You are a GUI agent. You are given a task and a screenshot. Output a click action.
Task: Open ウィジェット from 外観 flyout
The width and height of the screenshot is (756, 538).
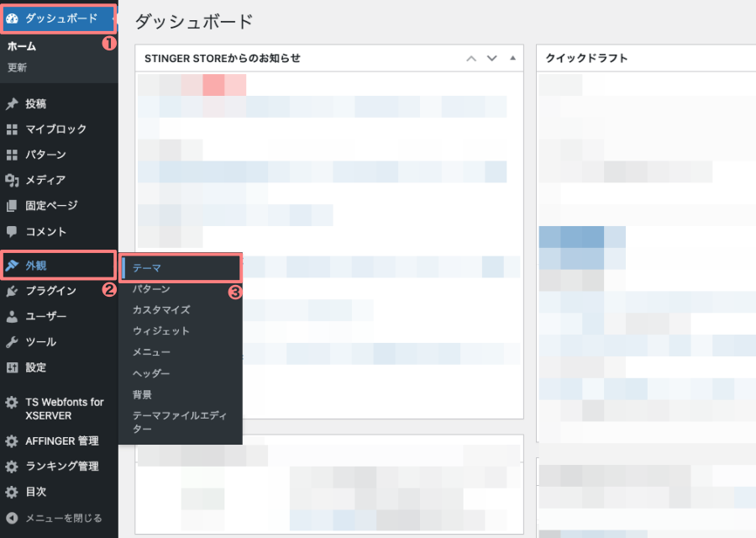[x=161, y=331]
